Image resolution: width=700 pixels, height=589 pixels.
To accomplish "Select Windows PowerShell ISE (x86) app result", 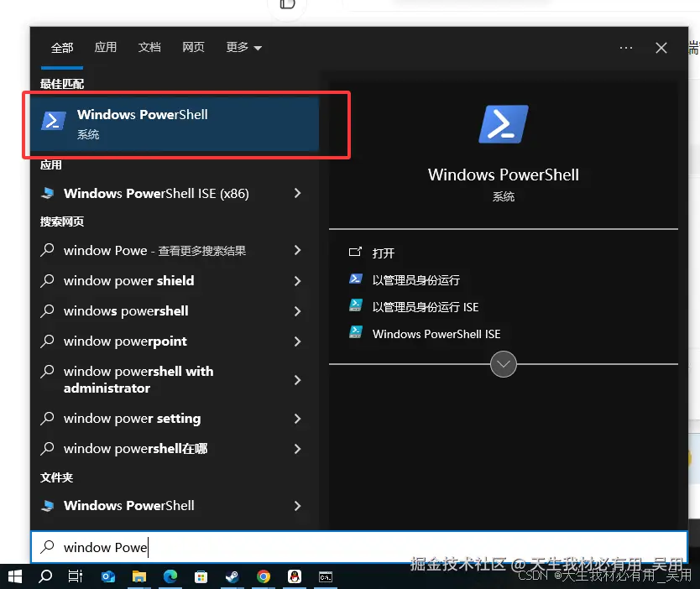I will point(156,193).
